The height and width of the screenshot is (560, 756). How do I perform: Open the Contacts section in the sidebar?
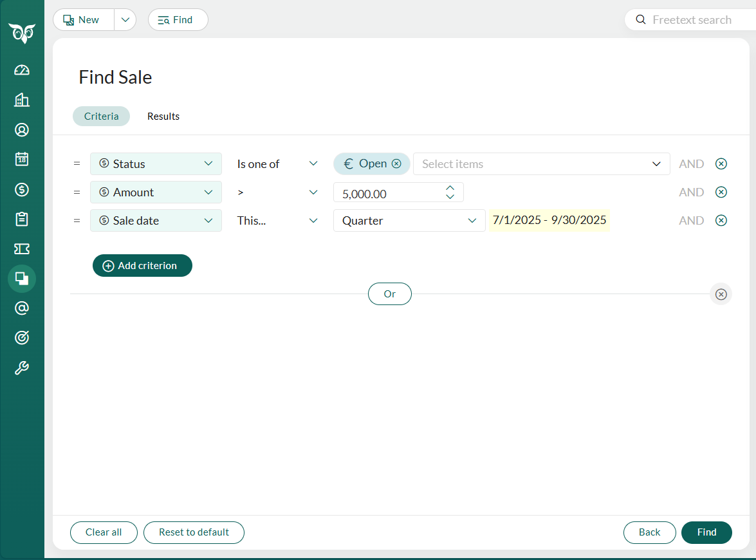click(x=21, y=129)
